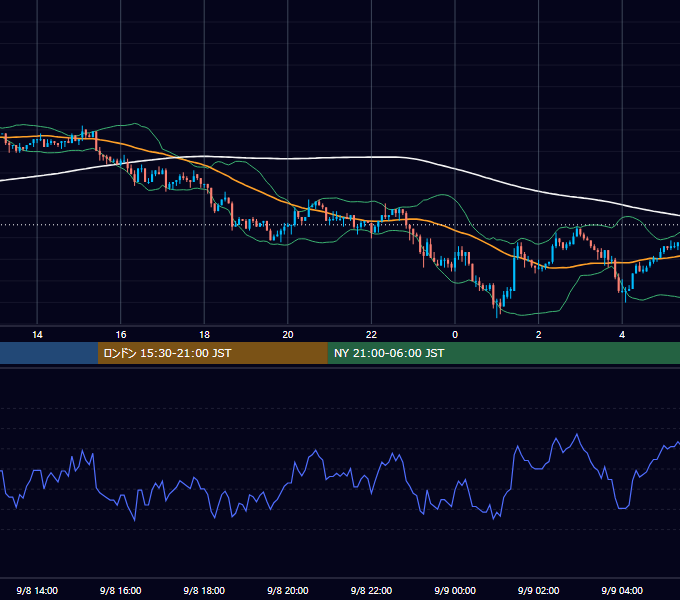Click the 9/8 16:00 indicator time label
The width and height of the screenshot is (680, 600).
coord(121,590)
